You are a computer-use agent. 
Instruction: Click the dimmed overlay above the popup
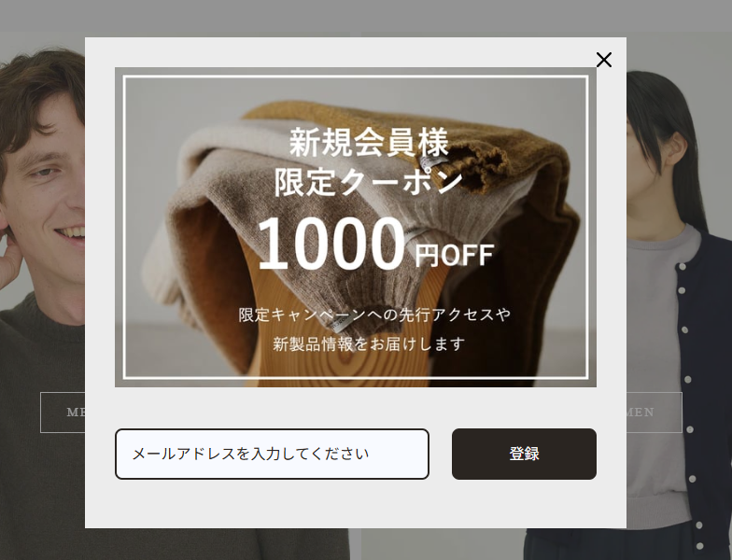[x=366, y=17]
